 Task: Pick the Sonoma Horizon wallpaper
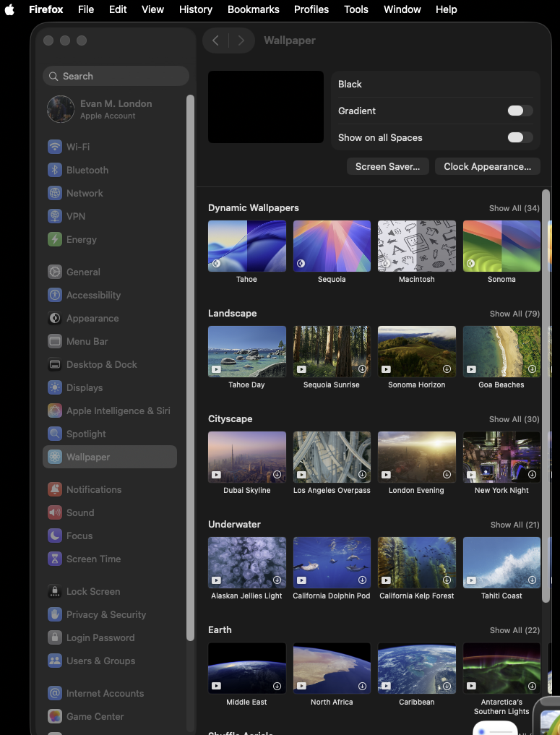417,351
